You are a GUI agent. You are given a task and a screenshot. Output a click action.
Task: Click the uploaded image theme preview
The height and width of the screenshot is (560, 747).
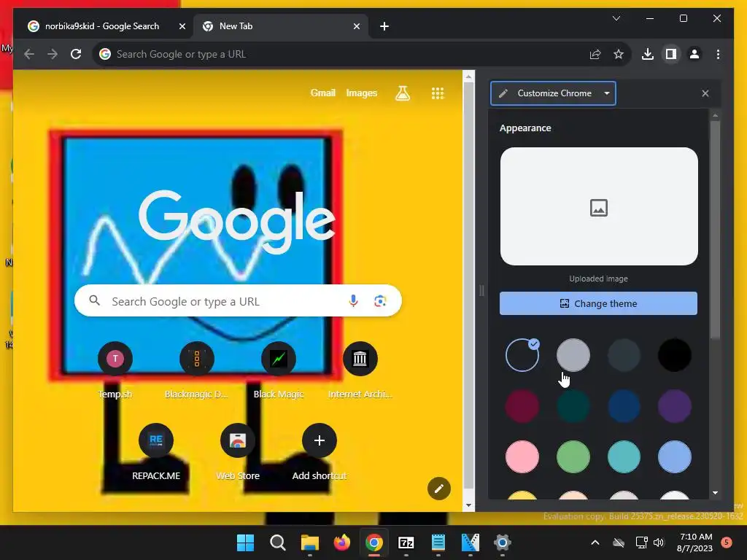click(x=599, y=206)
